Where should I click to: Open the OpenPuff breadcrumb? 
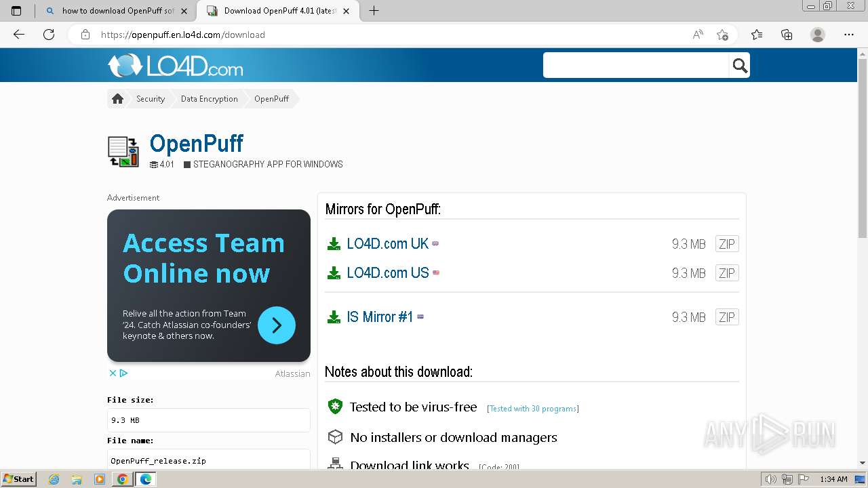271,99
